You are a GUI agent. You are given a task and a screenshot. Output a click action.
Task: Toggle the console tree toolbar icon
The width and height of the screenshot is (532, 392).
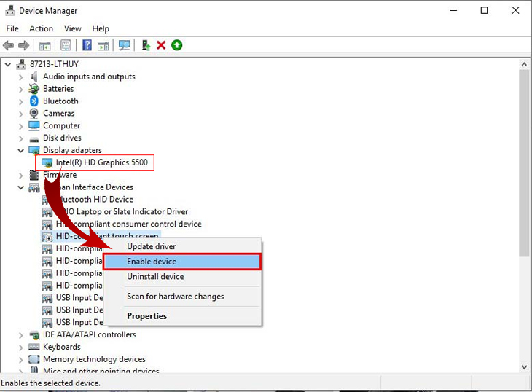point(46,45)
